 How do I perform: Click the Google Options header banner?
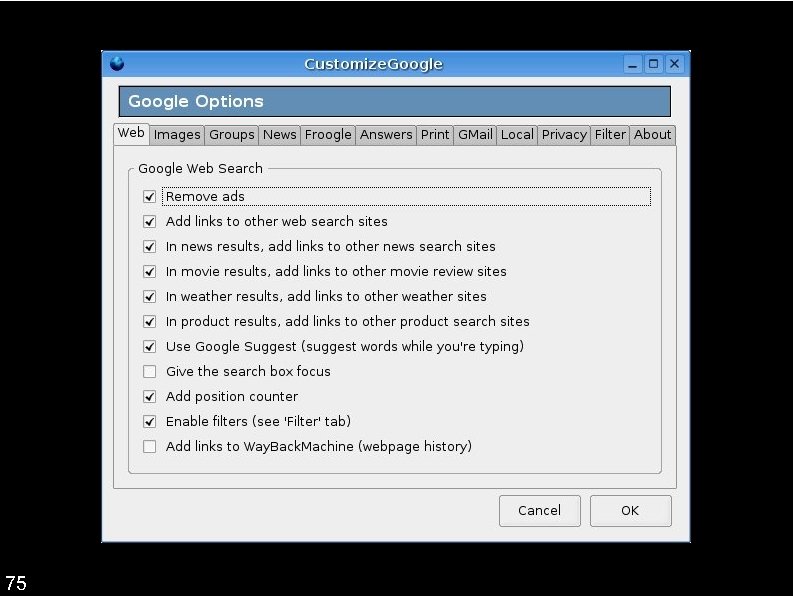click(394, 102)
